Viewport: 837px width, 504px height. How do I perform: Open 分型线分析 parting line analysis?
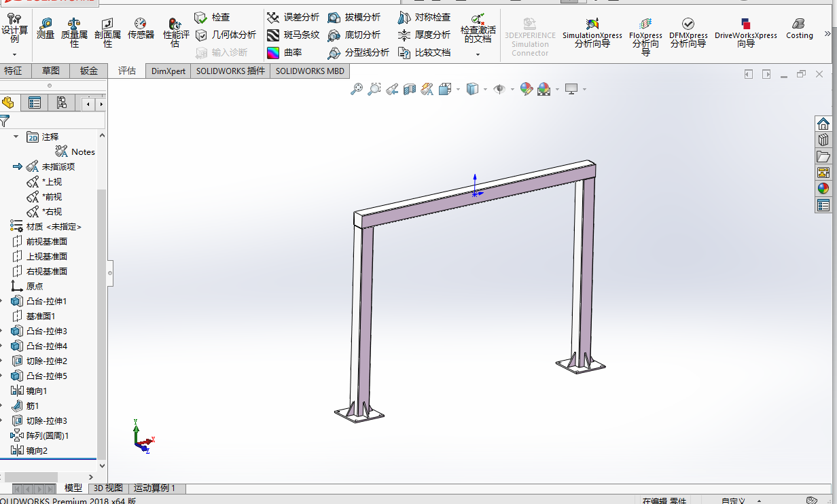pyautogui.click(x=358, y=52)
